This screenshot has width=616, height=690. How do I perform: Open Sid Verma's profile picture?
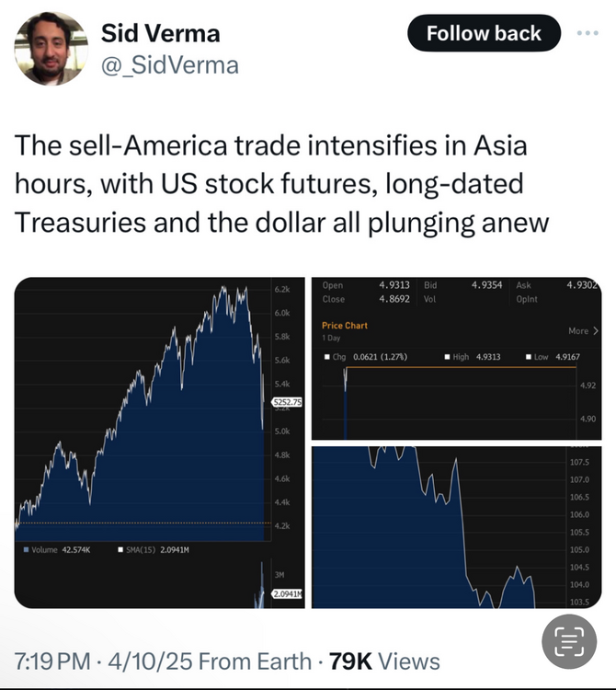click(x=50, y=50)
